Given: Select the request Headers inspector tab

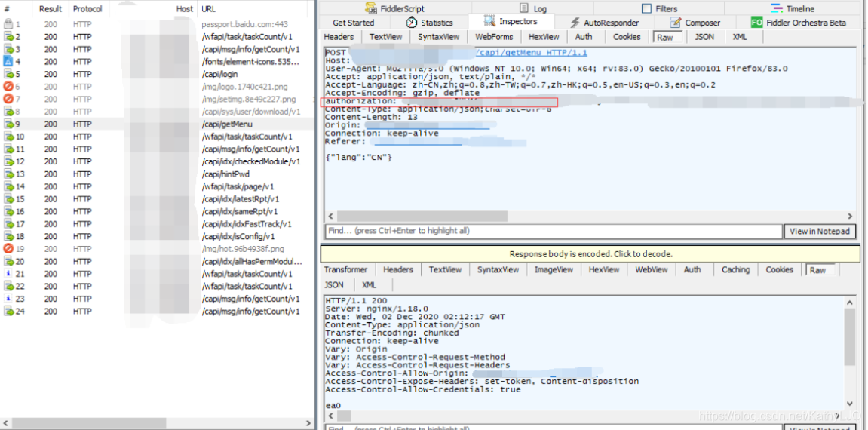Looking at the screenshot, I should [339, 37].
